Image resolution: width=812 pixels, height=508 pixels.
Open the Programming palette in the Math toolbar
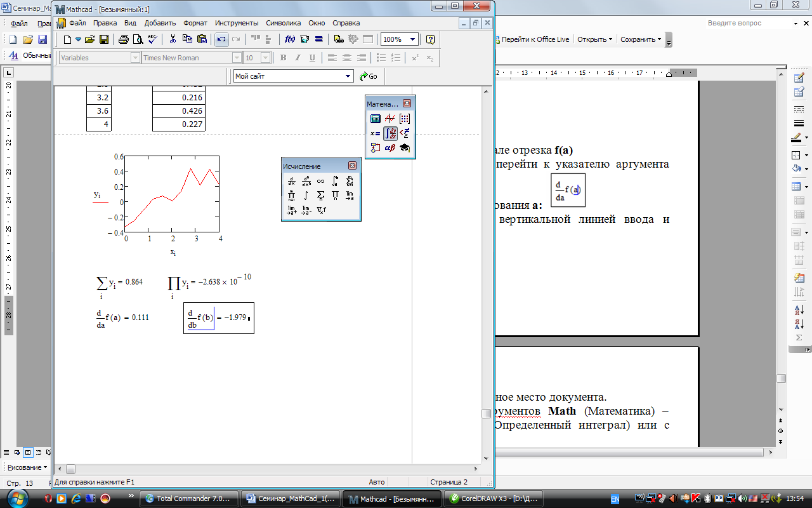coord(376,147)
